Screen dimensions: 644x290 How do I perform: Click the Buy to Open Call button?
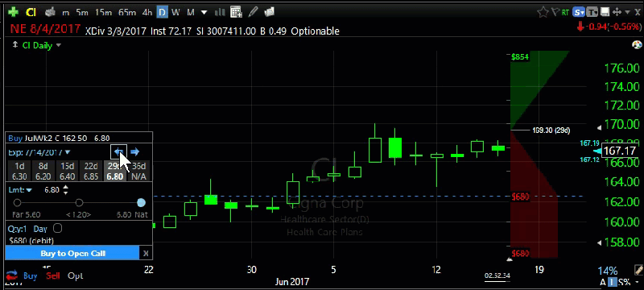click(x=72, y=253)
